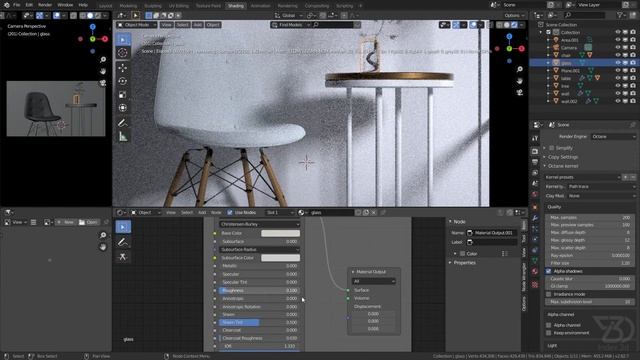The image size is (640, 360).
Task: Open the Kernel presets dropdown
Action: click(x=583, y=177)
